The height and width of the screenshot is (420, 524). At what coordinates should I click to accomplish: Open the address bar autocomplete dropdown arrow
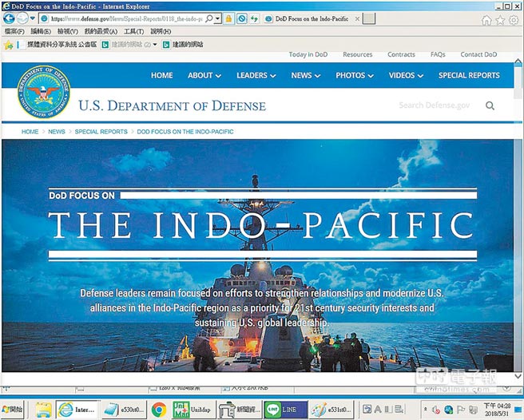coord(217,18)
